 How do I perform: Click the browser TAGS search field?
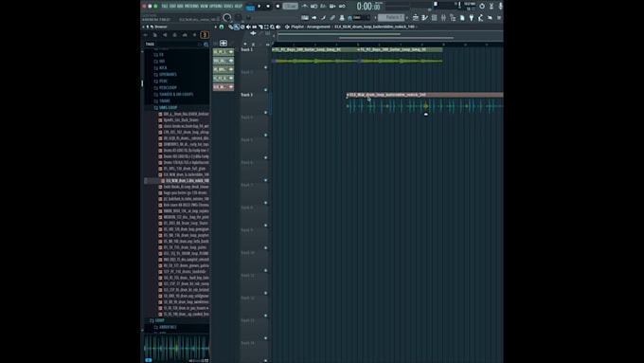pos(172,44)
